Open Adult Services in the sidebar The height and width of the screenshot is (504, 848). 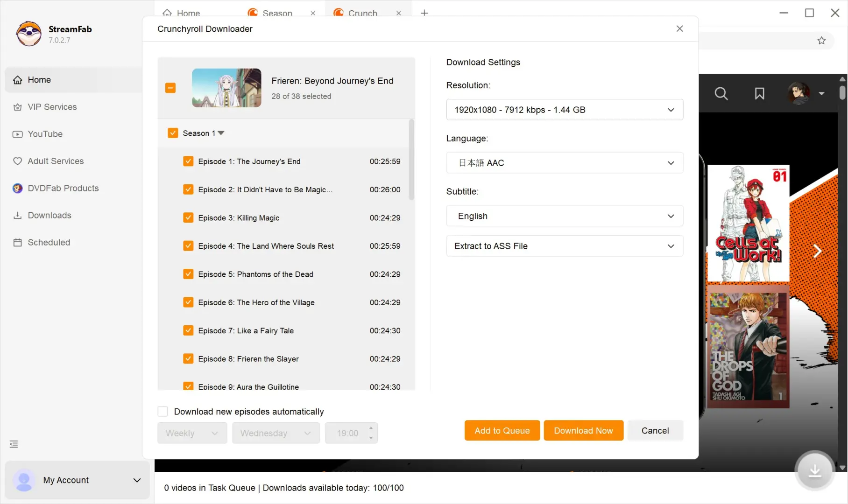56,161
